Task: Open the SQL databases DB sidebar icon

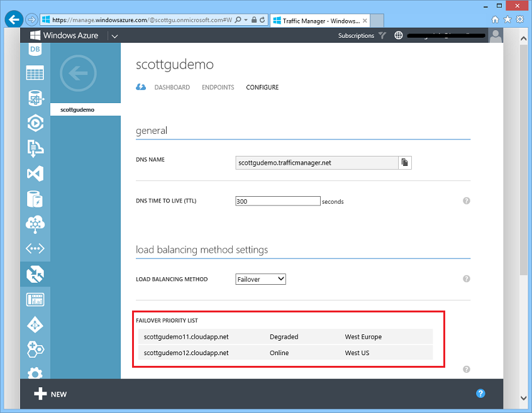Action: [35, 50]
